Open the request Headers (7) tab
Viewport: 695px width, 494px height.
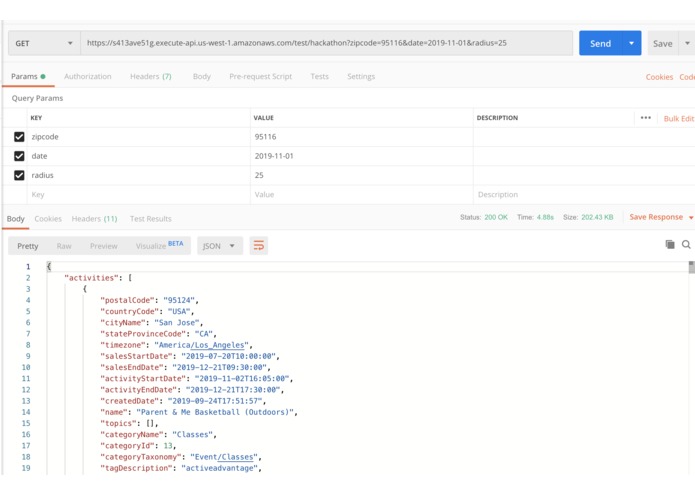click(151, 76)
